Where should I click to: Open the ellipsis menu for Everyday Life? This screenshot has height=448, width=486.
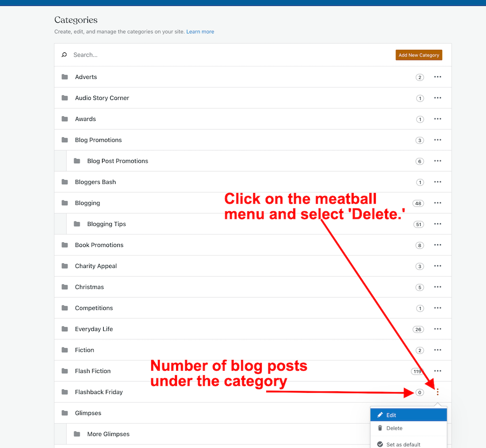[x=437, y=329]
